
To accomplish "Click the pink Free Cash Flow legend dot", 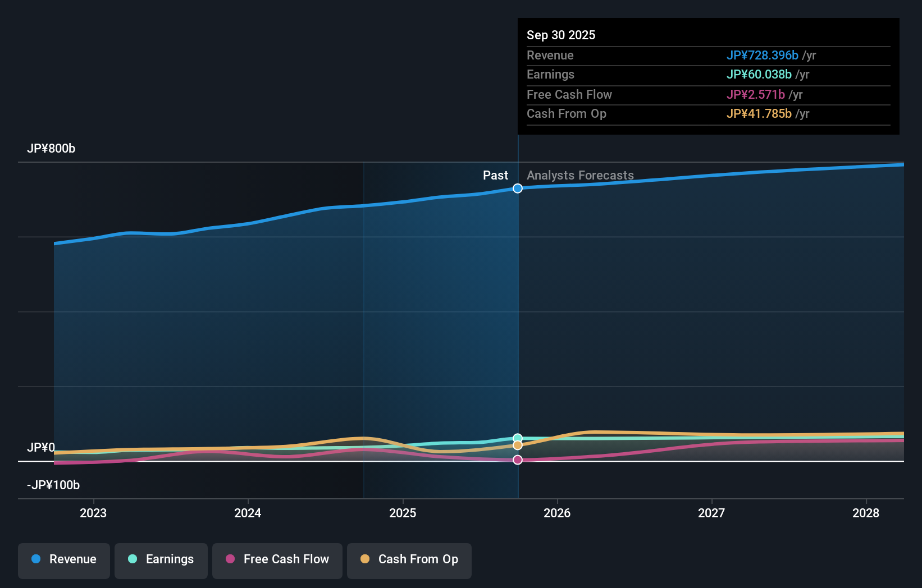I will tap(229, 559).
